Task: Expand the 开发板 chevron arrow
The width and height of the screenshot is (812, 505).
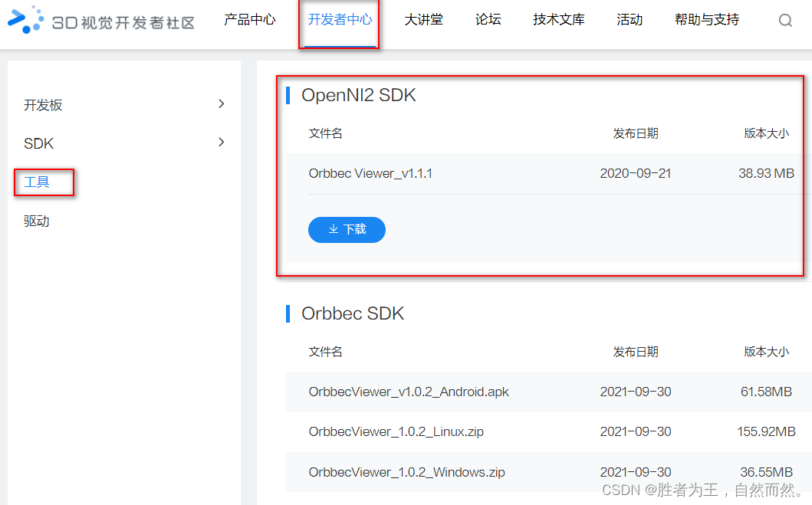Action: click(x=222, y=104)
